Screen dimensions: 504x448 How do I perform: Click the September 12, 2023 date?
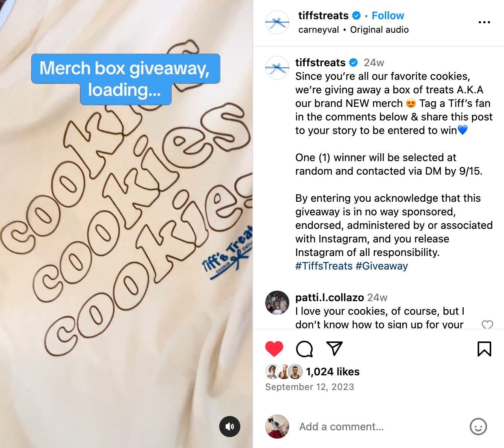[x=310, y=387]
